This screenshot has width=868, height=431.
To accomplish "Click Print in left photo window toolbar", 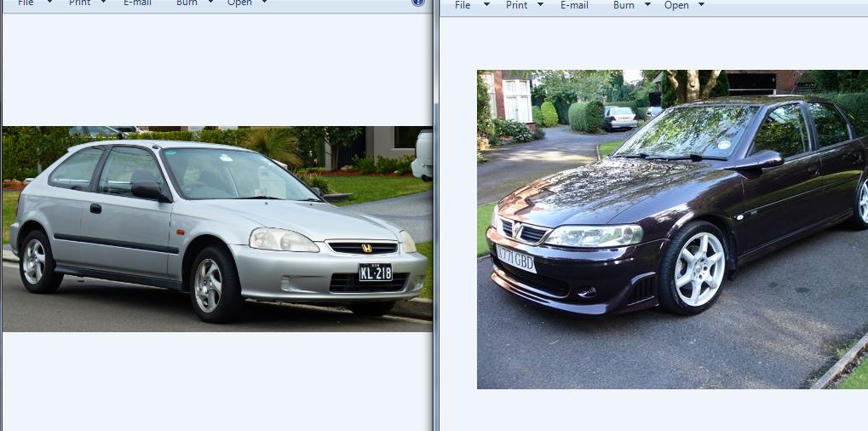I will (80, 3).
